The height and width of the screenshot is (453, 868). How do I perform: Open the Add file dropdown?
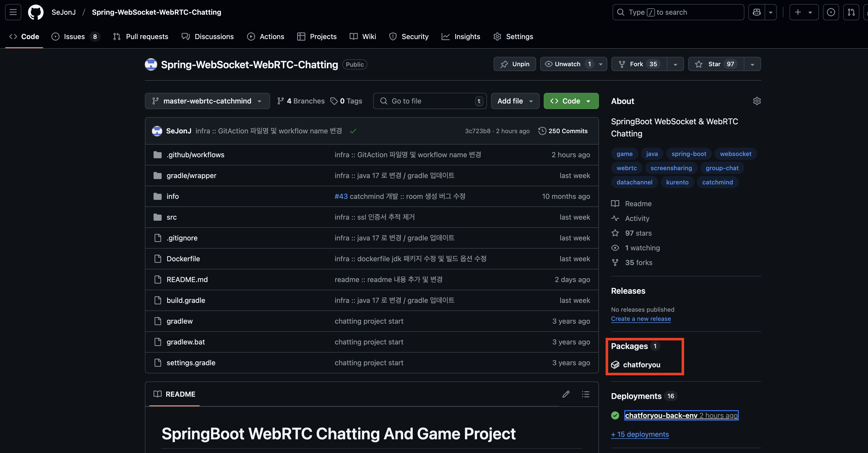515,101
